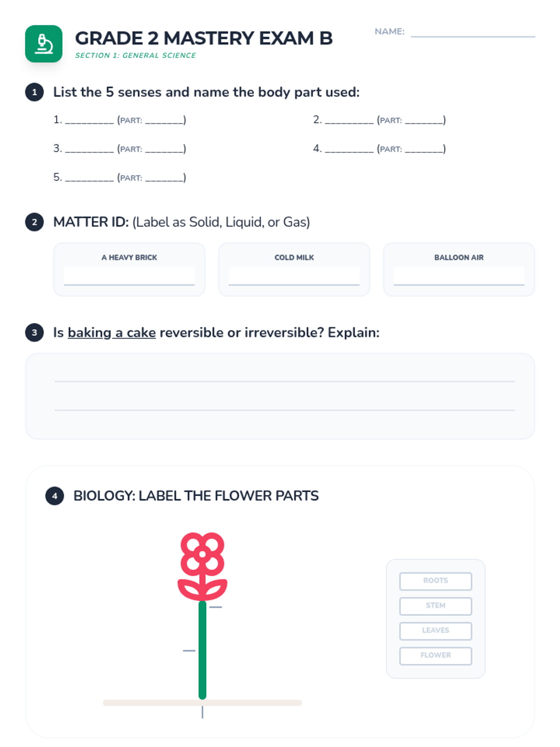Viewport: 560px width, 747px height.
Task: Click the green microscope logo icon
Action: click(x=43, y=44)
